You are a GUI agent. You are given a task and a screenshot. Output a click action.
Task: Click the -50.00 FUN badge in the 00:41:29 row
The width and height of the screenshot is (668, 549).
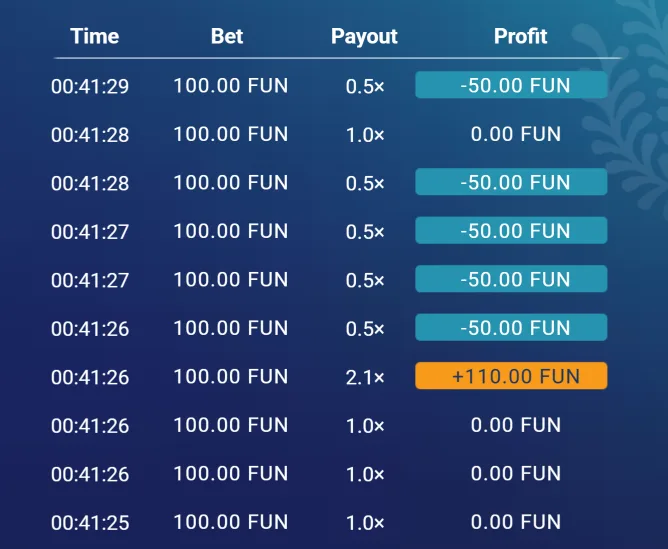click(x=511, y=85)
